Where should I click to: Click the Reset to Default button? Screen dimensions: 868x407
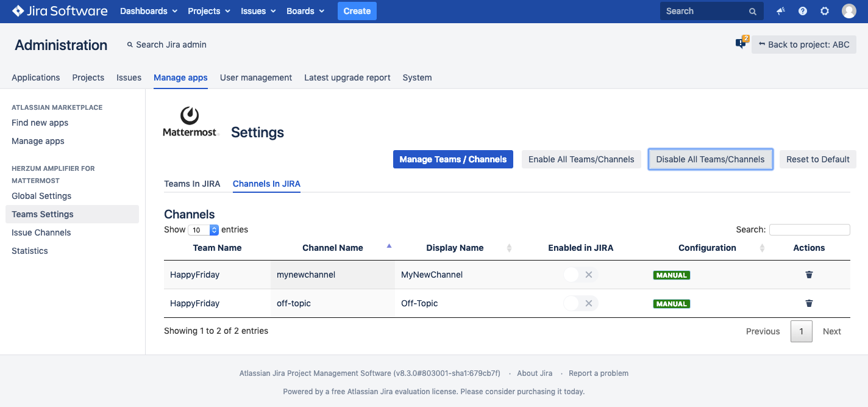click(817, 159)
